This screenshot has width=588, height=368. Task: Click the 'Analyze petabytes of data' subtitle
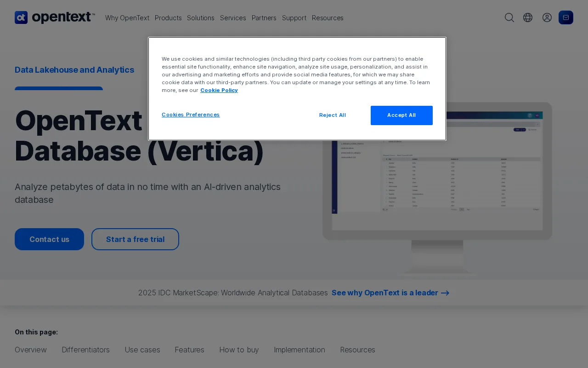(x=147, y=193)
